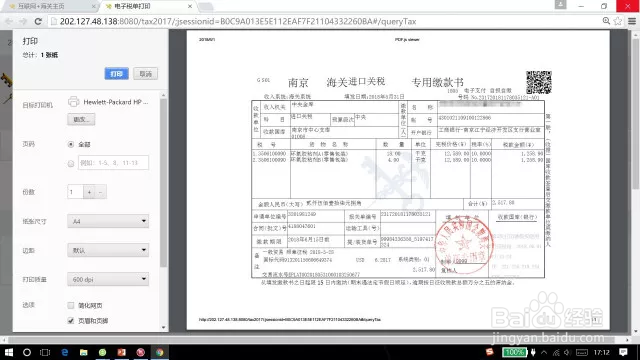Viewport: 640px width, 360px height.
Task: Open the browser hamburger menu
Action: click(632, 21)
